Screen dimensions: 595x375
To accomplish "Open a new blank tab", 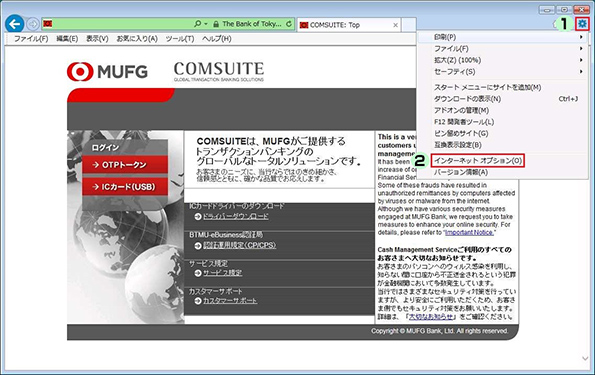I will point(409,25).
